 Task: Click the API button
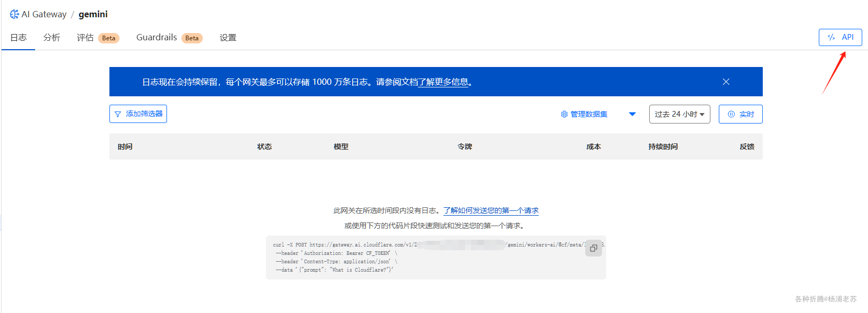(840, 37)
